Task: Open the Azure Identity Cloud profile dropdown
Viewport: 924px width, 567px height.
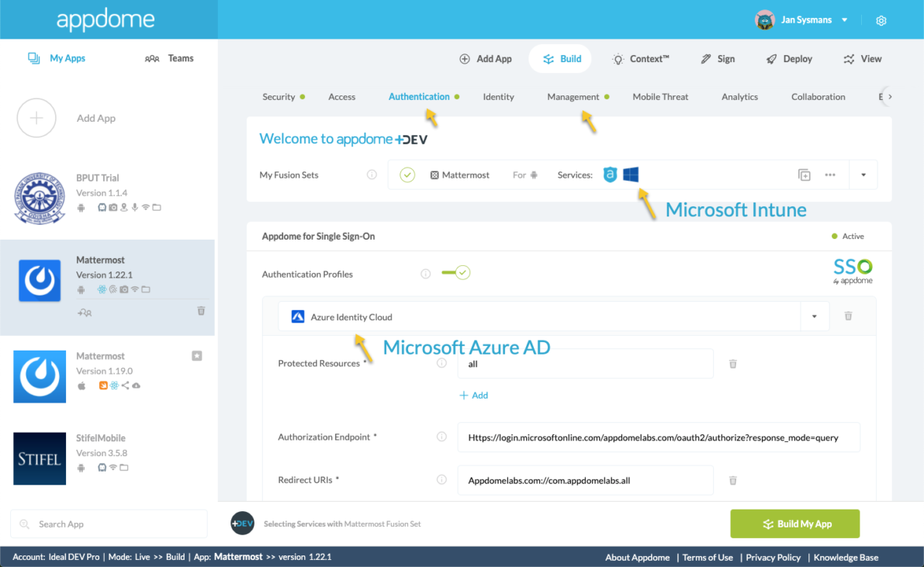Action: [814, 316]
